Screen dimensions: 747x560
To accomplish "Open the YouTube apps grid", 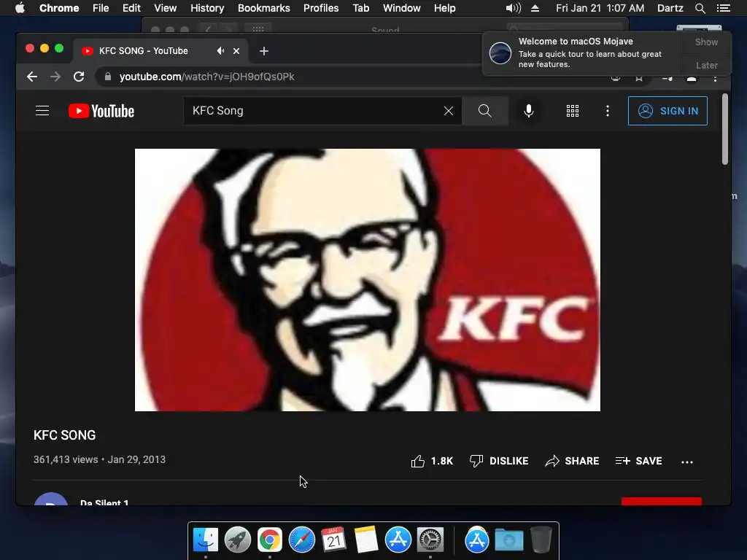I will click(x=573, y=111).
